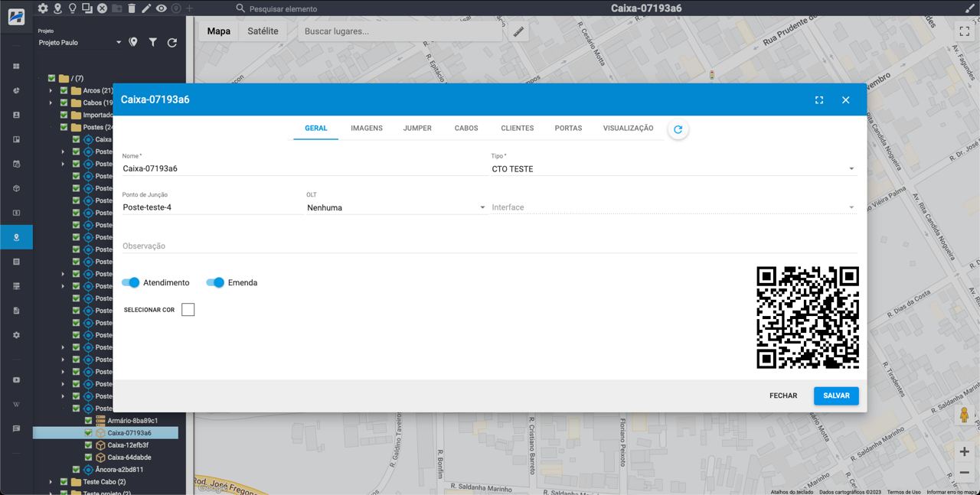The height and width of the screenshot is (495, 980).
Task: Switch to the IMAGENS tab
Action: [367, 128]
